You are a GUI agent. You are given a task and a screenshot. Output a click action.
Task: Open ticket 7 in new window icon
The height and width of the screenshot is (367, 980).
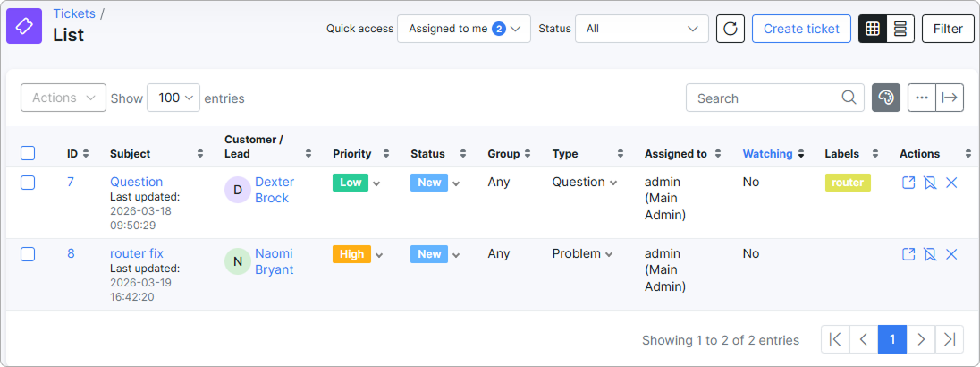tap(908, 183)
